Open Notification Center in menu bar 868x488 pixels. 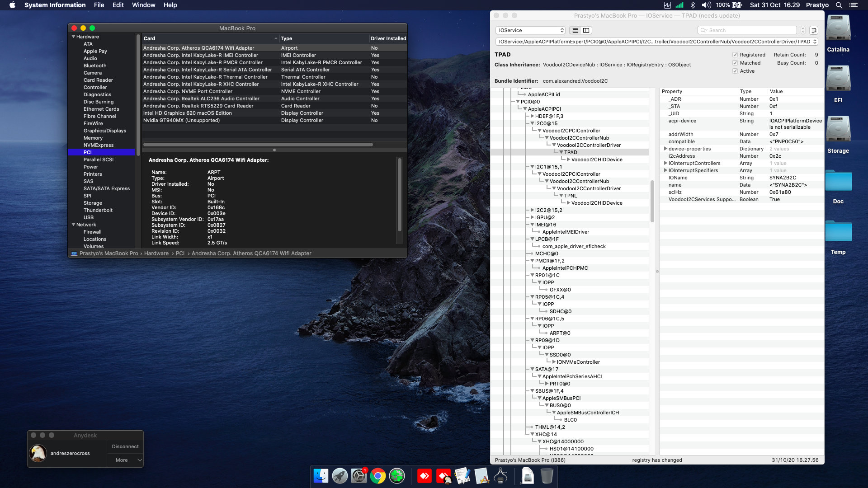(x=854, y=5)
